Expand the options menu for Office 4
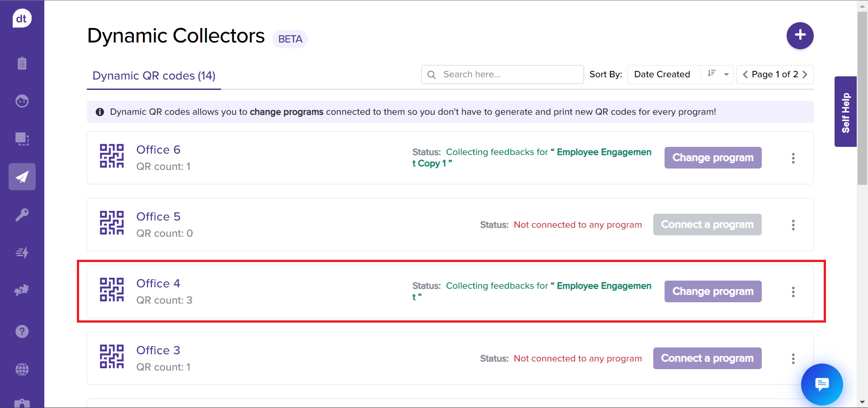This screenshot has width=868, height=408. [x=793, y=292]
